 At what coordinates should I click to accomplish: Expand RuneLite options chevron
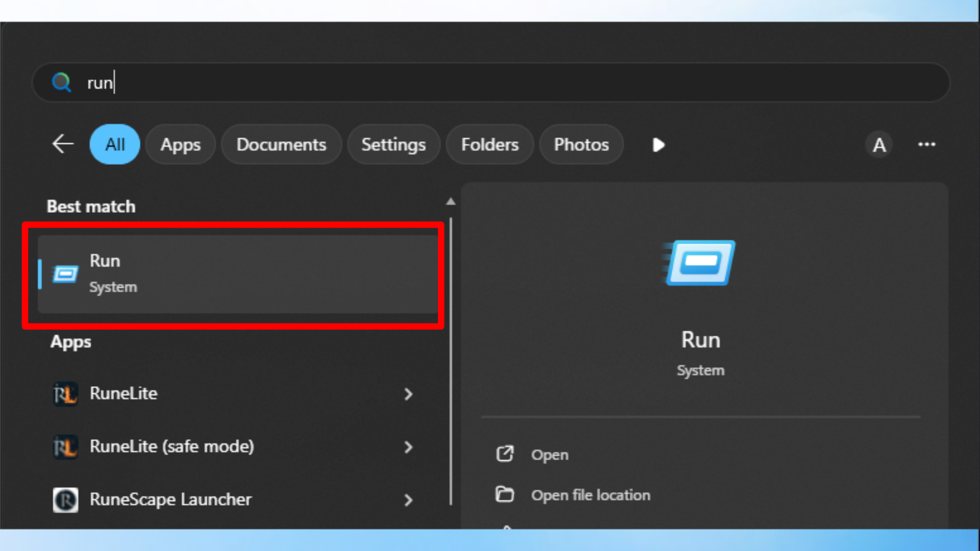click(408, 394)
